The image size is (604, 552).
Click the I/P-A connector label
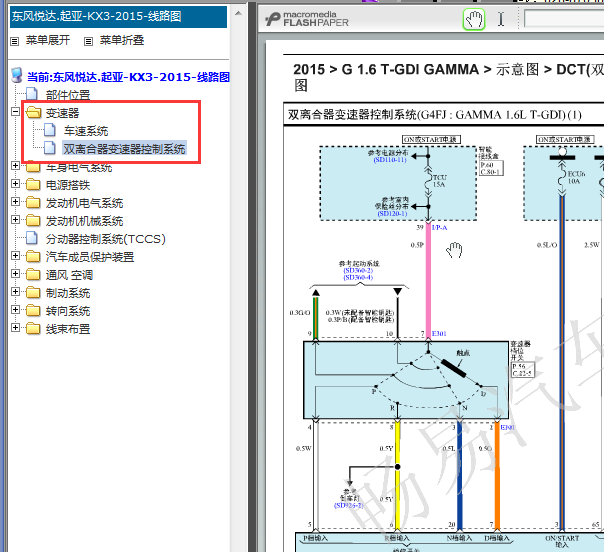(x=440, y=228)
